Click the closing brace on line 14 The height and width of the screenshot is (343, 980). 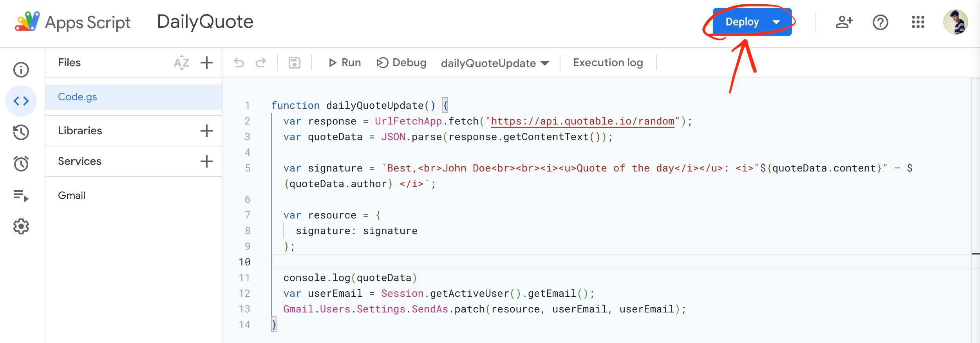point(274,325)
